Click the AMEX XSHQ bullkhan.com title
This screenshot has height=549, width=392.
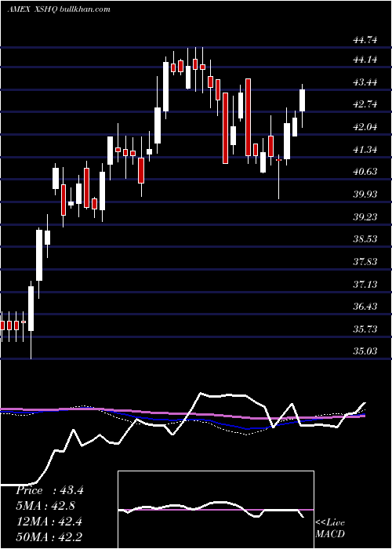(x=59, y=9)
